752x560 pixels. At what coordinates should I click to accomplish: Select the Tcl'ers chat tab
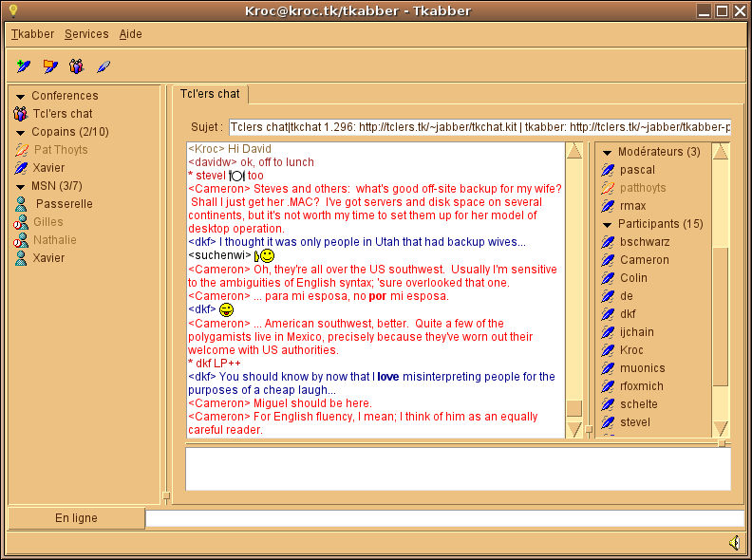pos(210,94)
